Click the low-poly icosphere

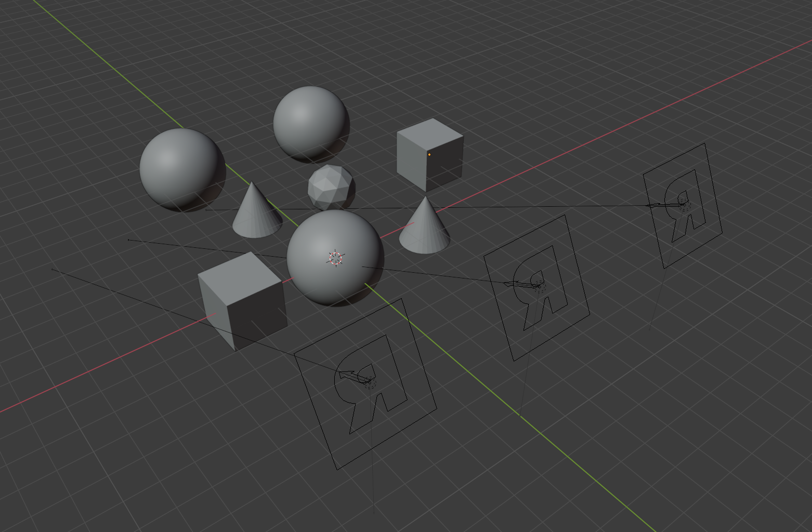[x=331, y=187]
